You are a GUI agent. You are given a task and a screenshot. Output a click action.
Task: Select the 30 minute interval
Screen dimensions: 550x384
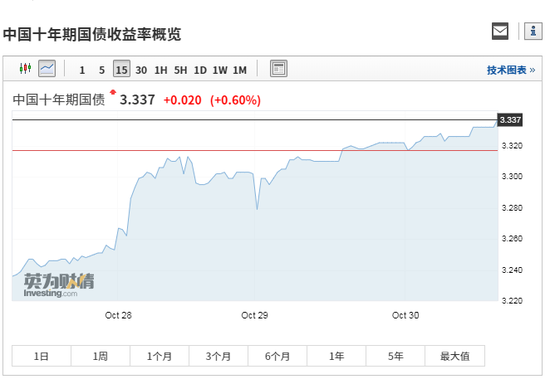coord(141,70)
